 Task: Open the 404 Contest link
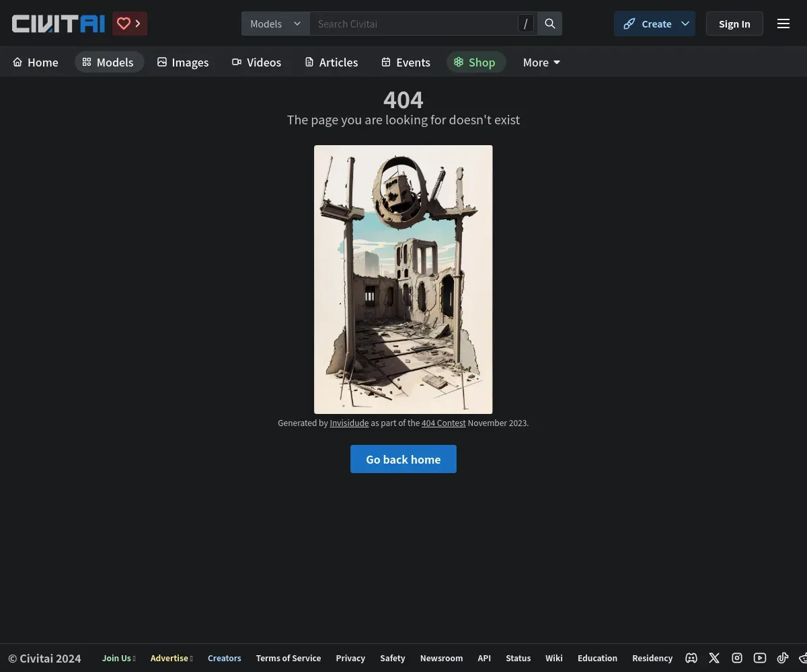[443, 423]
